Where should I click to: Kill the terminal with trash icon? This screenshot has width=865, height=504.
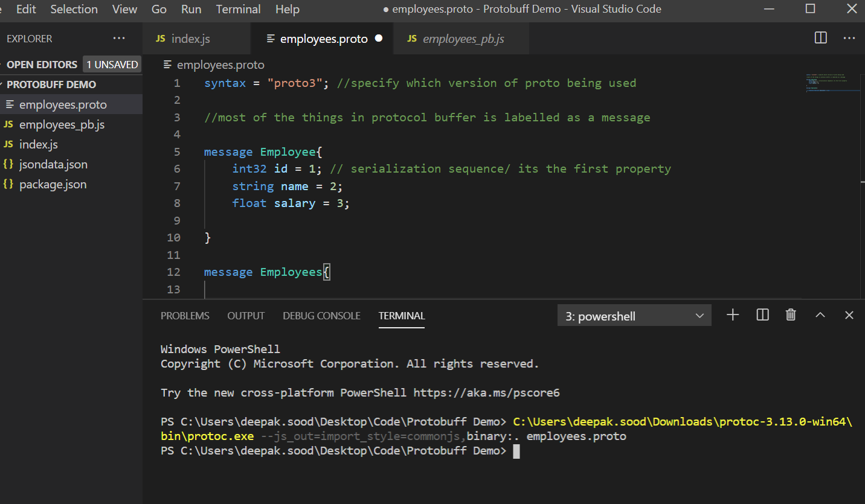(x=791, y=315)
